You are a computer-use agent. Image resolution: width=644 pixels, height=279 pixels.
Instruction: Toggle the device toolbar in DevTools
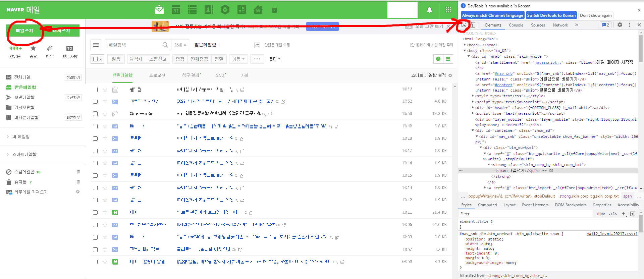click(x=473, y=25)
